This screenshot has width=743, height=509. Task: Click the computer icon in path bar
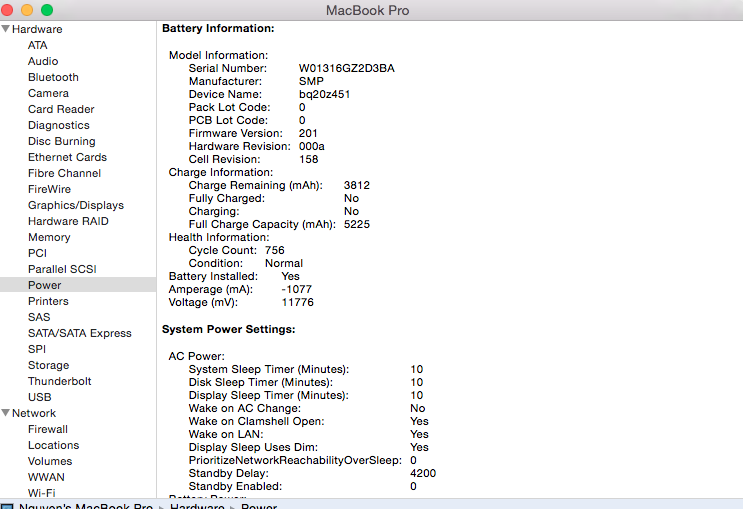pos(6,507)
